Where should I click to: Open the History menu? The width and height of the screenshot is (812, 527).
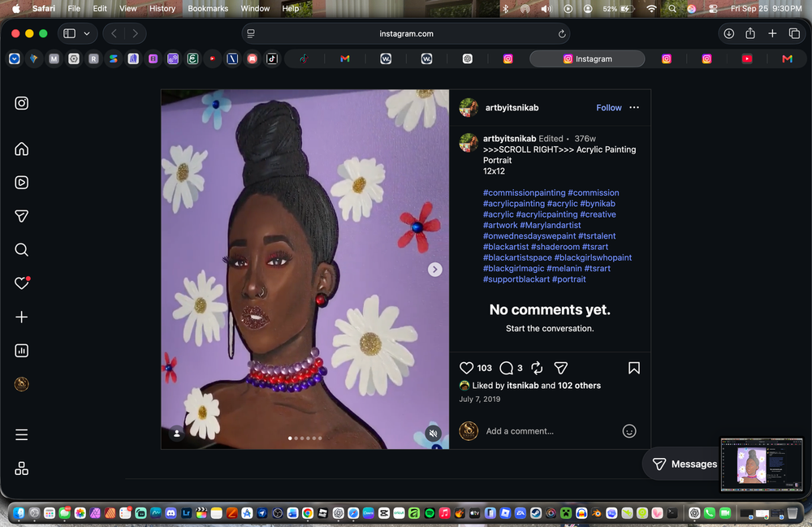click(x=162, y=8)
